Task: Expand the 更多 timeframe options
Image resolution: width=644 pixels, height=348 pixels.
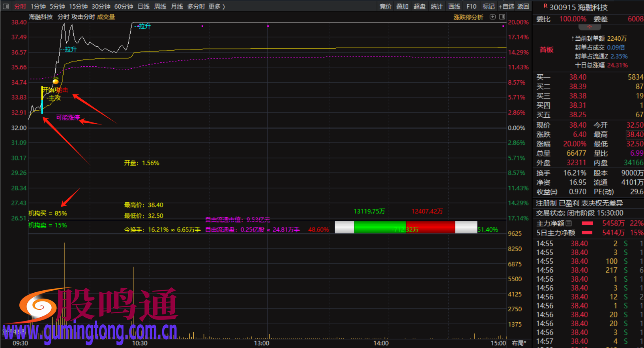Action: [217, 6]
